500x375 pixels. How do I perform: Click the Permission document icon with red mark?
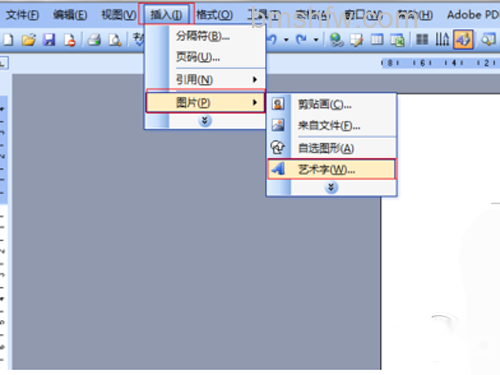(70, 40)
